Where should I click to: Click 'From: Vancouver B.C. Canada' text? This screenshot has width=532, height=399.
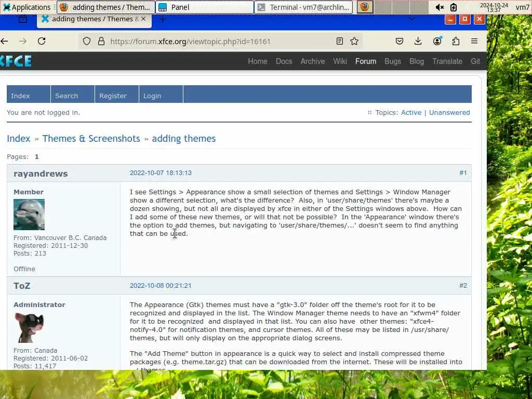pyautogui.click(x=60, y=238)
